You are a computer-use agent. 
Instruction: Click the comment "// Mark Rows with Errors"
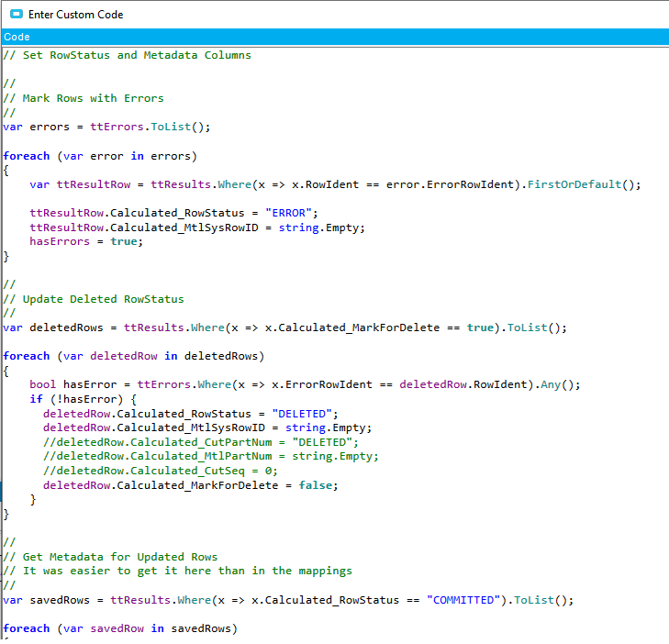coord(84,98)
